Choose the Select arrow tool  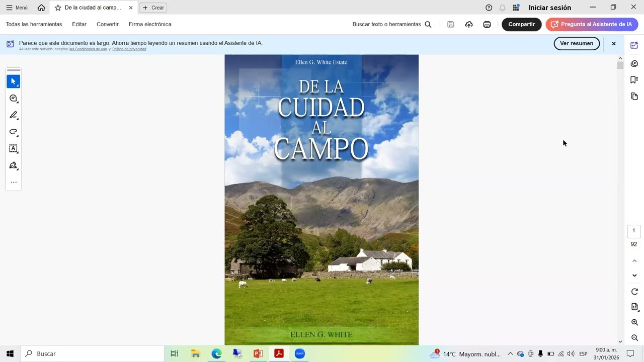pyautogui.click(x=14, y=81)
